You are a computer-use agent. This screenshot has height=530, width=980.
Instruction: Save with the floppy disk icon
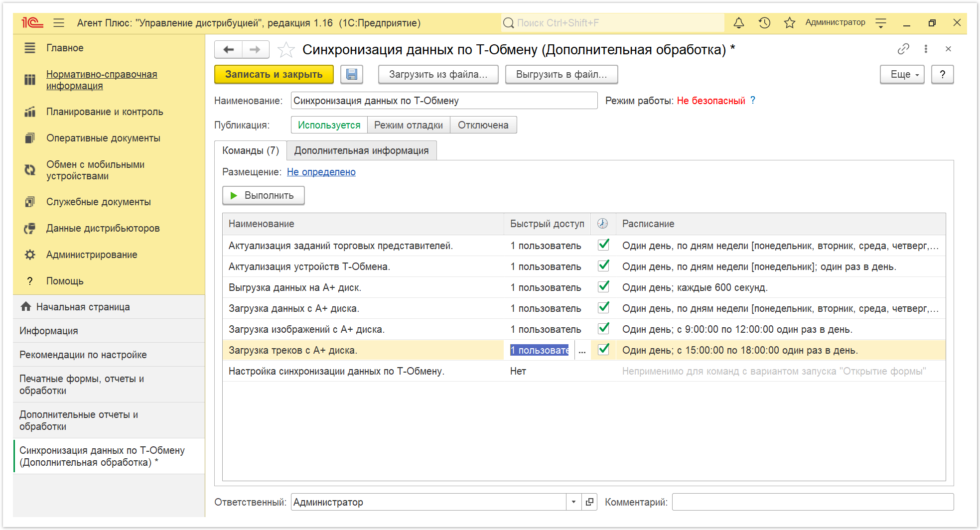click(352, 74)
